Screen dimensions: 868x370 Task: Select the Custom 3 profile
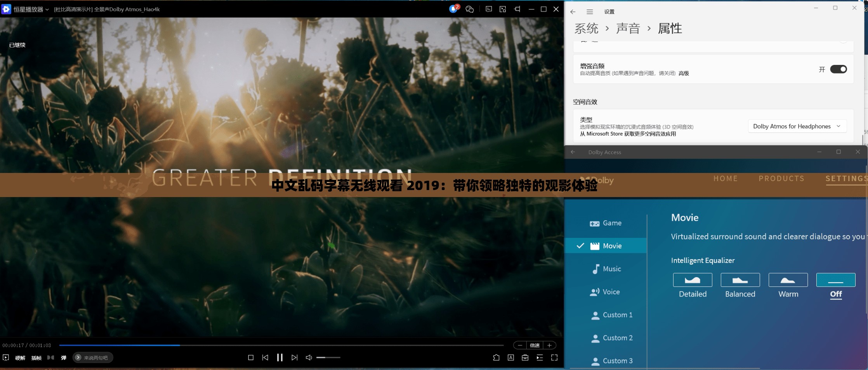606,361
